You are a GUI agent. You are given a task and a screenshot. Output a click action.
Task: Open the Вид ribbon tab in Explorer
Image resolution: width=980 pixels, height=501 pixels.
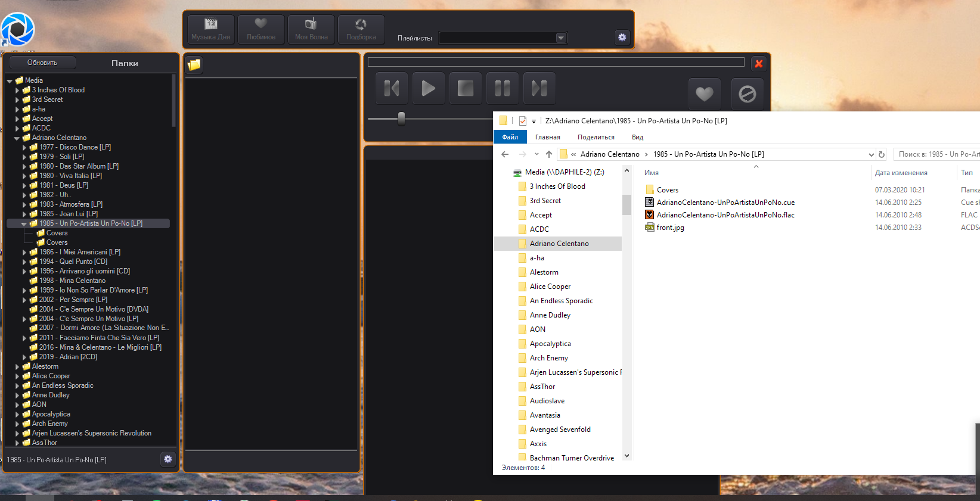click(638, 137)
